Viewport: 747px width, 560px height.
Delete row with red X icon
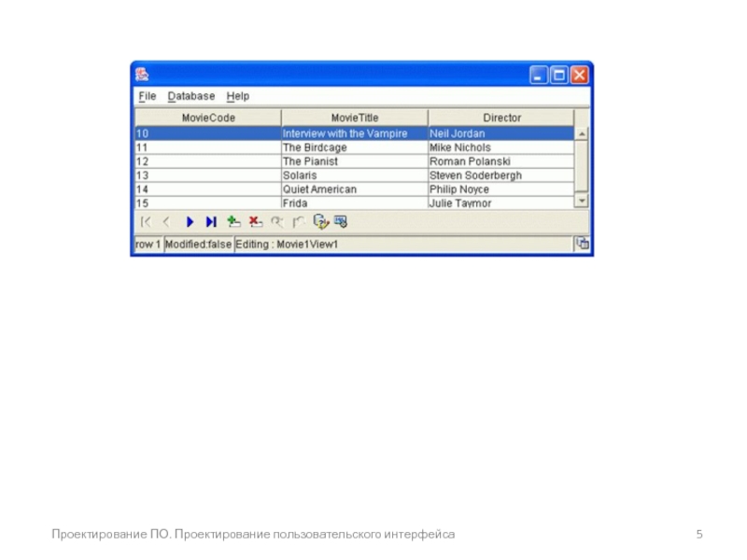(255, 222)
